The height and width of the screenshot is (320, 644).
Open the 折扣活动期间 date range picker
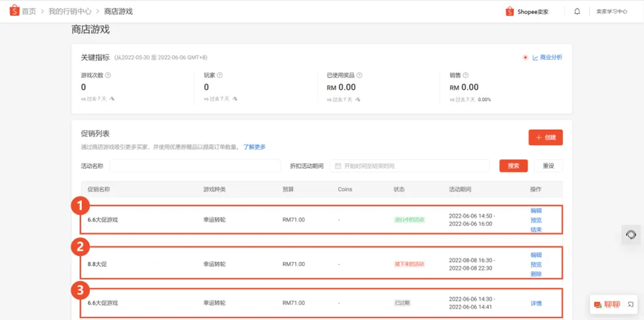pyautogui.click(x=410, y=166)
